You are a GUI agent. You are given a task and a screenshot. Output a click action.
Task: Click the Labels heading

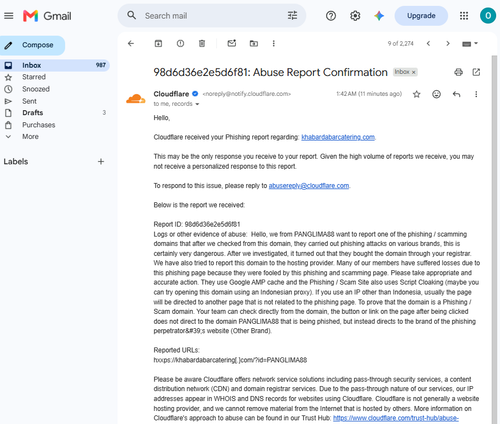coord(16,162)
